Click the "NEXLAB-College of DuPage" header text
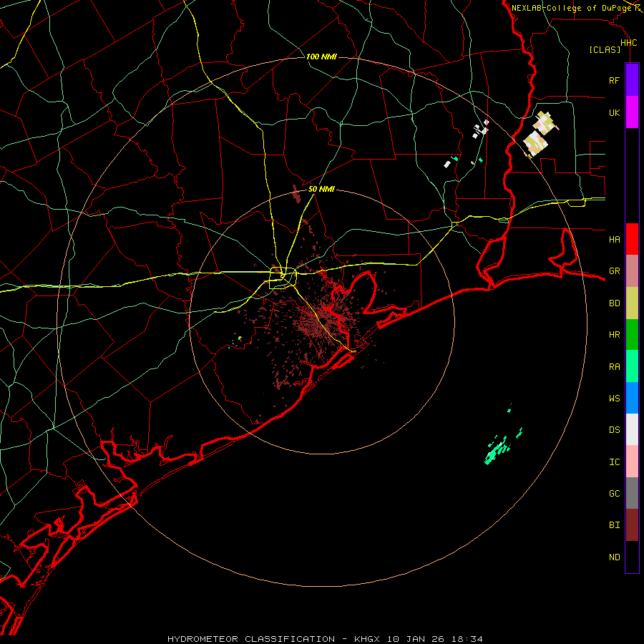 (571, 8)
